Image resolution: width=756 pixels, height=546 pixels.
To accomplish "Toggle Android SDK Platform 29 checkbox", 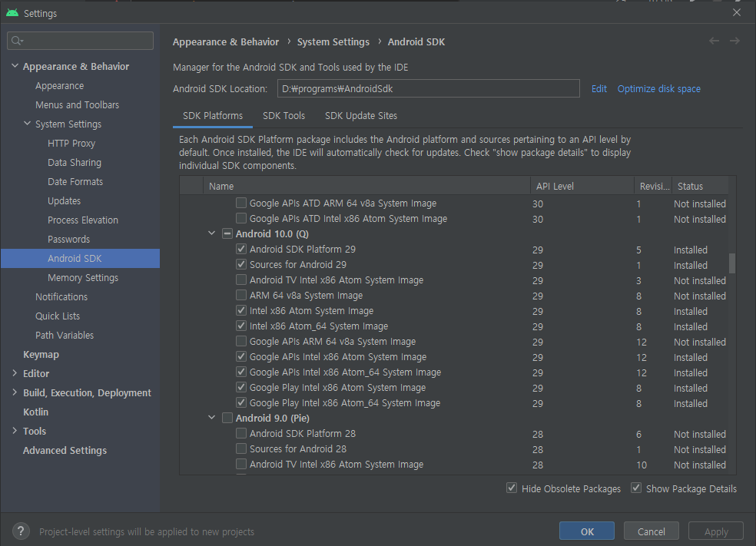I will coord(241,249).
